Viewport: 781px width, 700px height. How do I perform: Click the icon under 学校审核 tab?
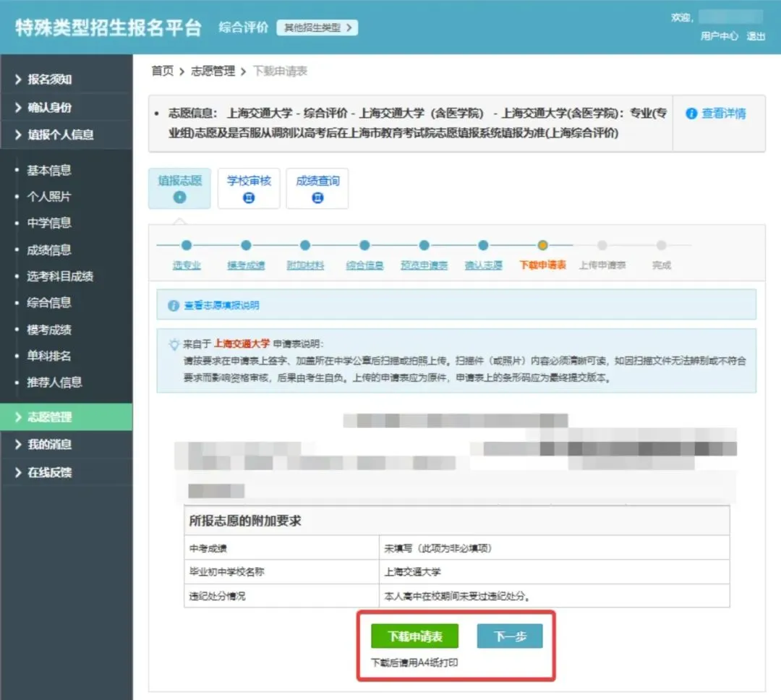click(x=249, y=197)
